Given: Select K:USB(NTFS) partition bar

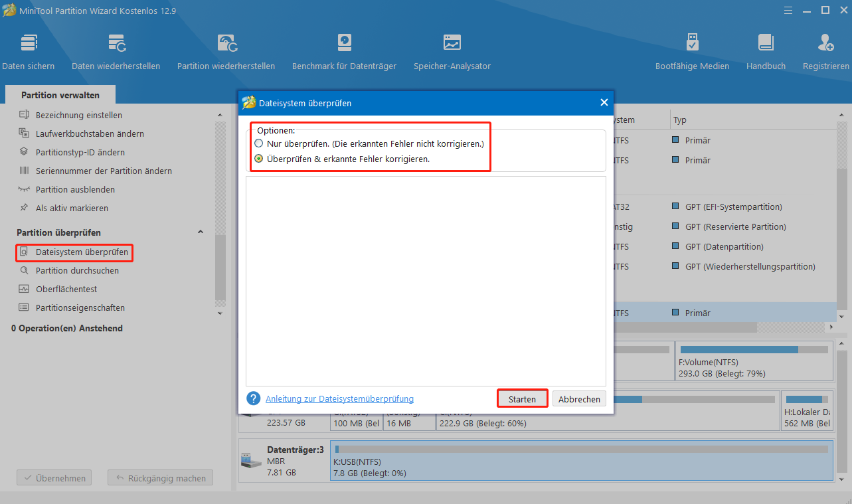Looking at the screenshot, I should click(582, 461).
